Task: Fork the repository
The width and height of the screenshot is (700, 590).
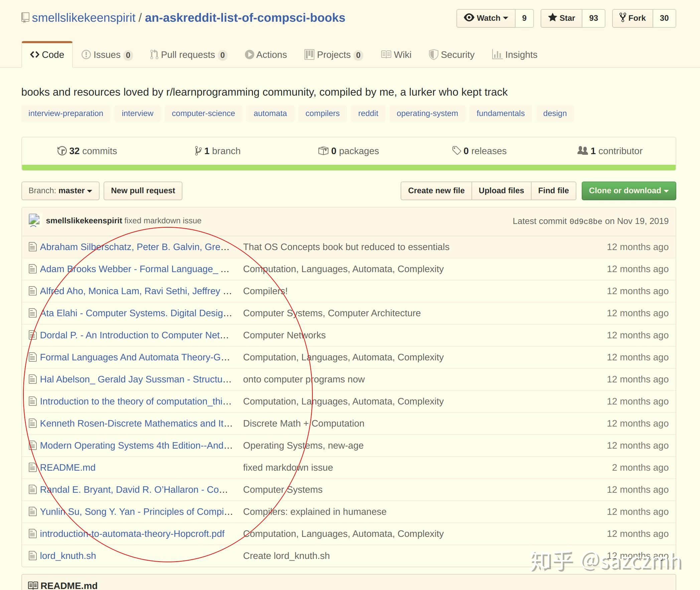Action: click(633, 18)
